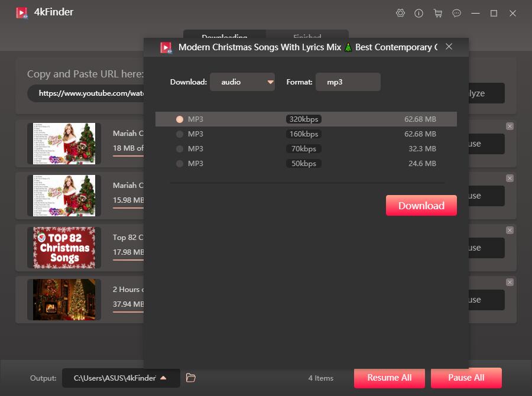Click the 4kFinder logo in main window
The image size is (532, 396).
pos(22,13)
